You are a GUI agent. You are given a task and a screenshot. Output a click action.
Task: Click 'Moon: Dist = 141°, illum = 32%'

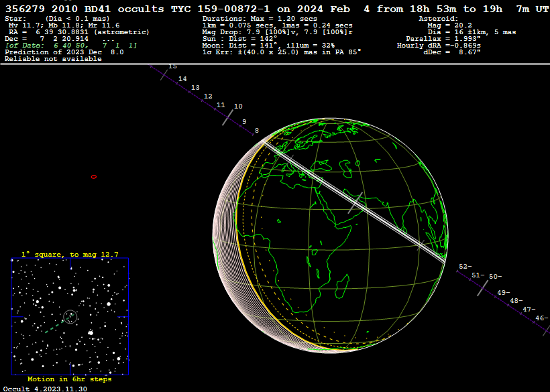click(269, 45)
